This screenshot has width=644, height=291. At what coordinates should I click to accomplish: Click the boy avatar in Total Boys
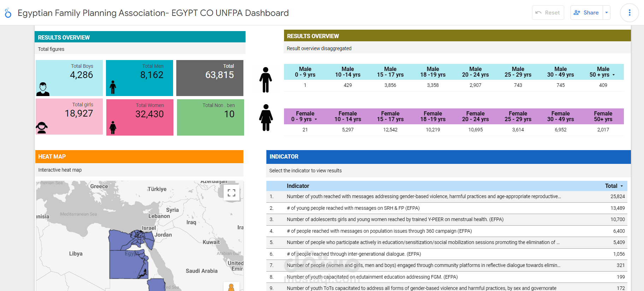[43, 89]
